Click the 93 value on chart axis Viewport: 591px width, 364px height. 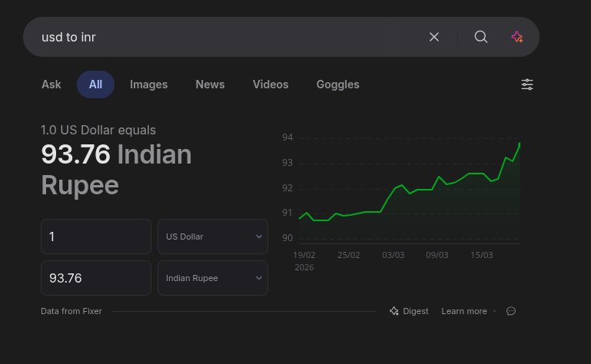[x=287, y=163]
